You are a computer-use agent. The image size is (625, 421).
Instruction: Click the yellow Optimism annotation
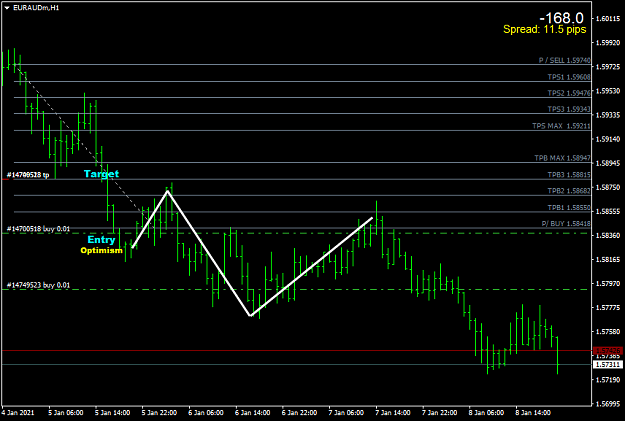101,250
